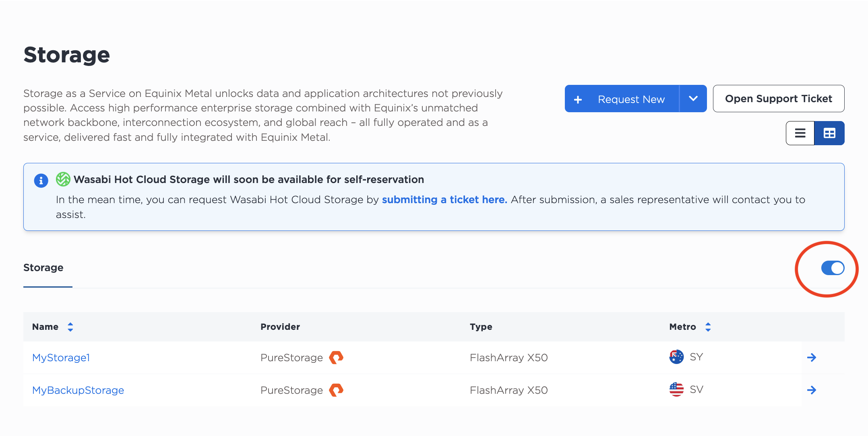This screenshot has height=436, width=868.
Task: Click FlashArray X50 in the MyStorage1 row
Action: (509, 358)
